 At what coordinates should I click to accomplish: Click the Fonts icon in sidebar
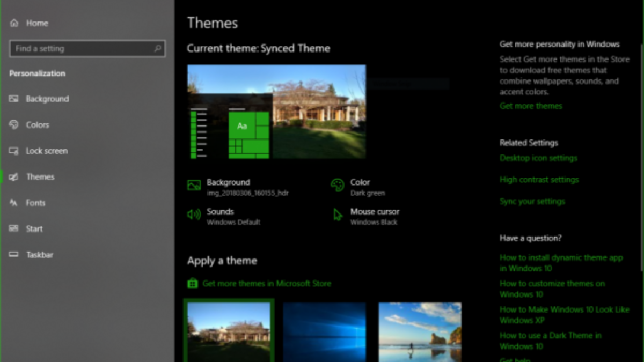[14, 203]
